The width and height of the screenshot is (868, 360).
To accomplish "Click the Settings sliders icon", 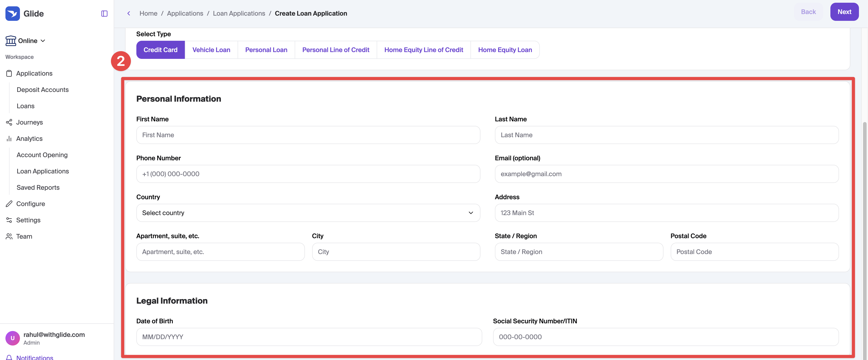I will tap(9, 220).
